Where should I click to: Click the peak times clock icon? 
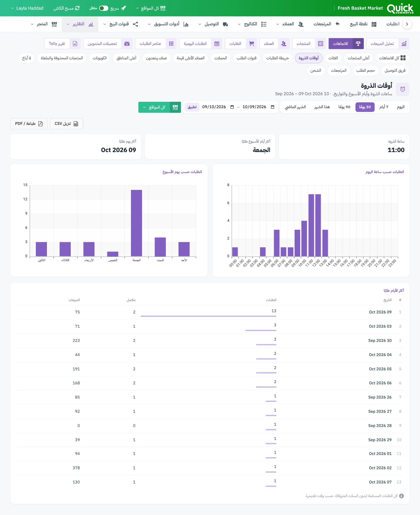402,89
